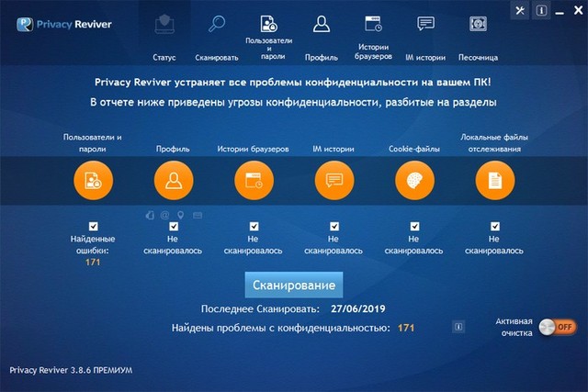Click Privacy Reviver 3.8.6 ПРЕМИУМ version text

tap(71, 370)
